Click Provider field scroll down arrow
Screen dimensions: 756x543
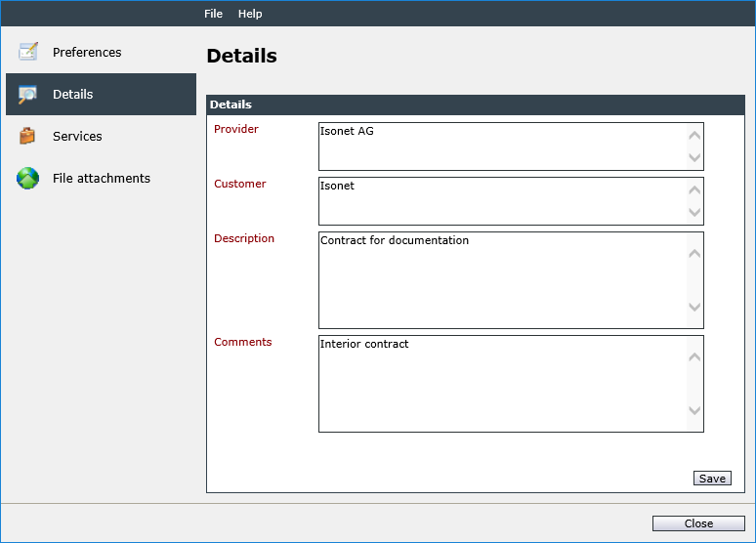click(694, 157)
